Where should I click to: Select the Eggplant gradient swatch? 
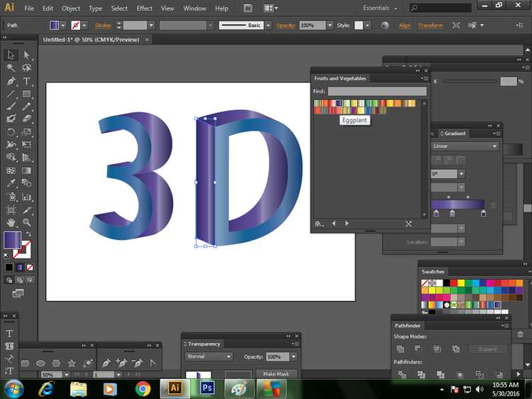tap(339, 103)
